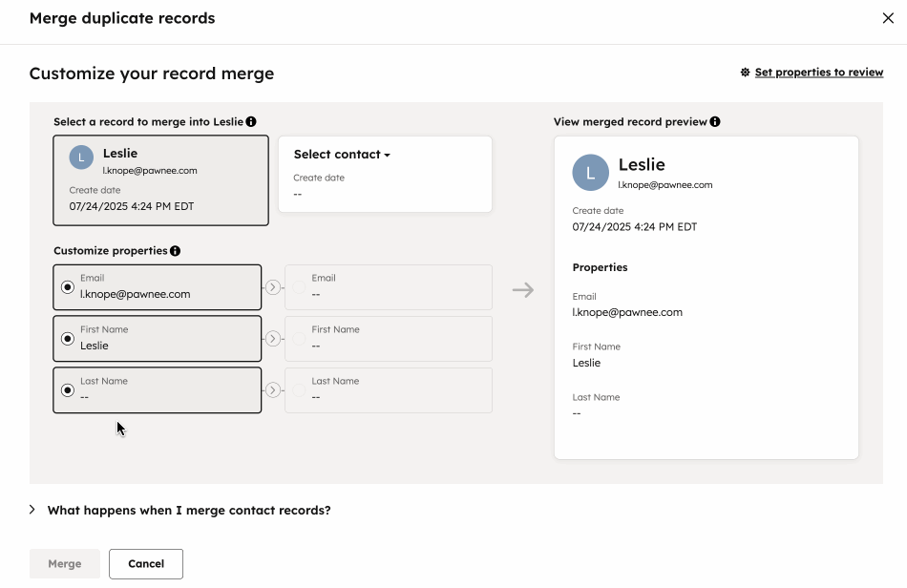Select the First Name radio button for Leslie
Image resolution: width=907 pixels, height=588 pixels.
[x=66, y=338]
